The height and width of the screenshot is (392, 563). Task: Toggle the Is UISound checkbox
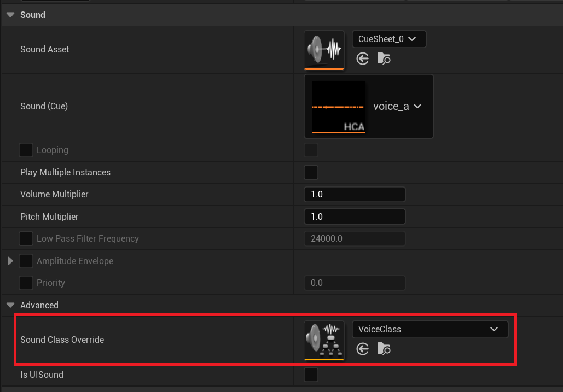coord(311,375)
